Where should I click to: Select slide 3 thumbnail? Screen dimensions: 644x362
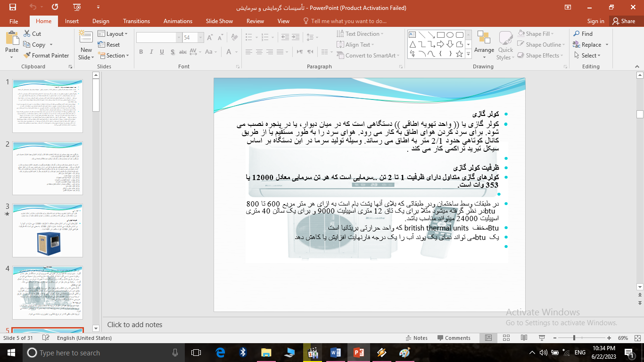coord(47,229)
